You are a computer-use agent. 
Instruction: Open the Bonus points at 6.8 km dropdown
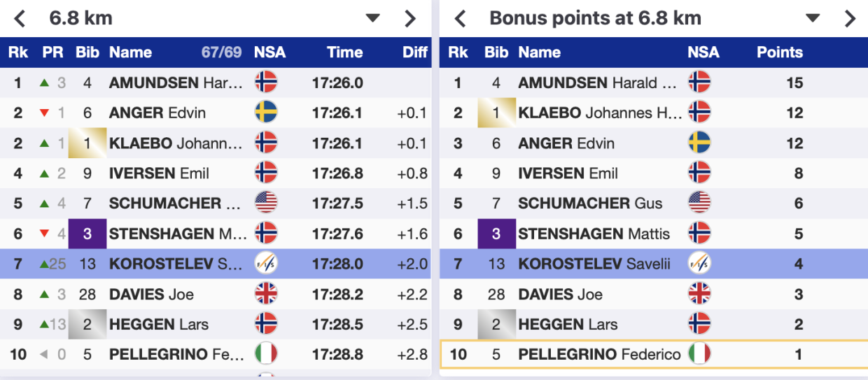point(812,18)
